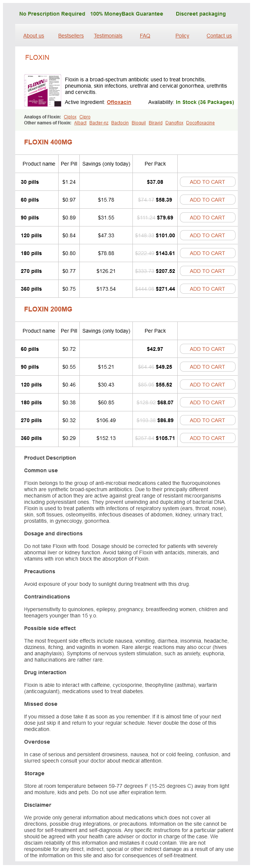Open the Testimonials page
Viewport: 253px width, 868px height.
(108, 36)
